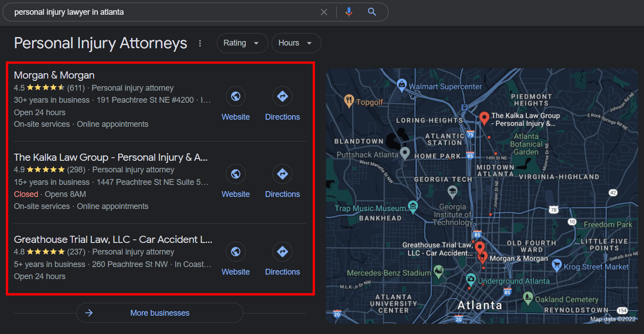Viewport: 644px width, 334px height.
Task: Start voice search with the microphone icon
Action: coord(349,12)
